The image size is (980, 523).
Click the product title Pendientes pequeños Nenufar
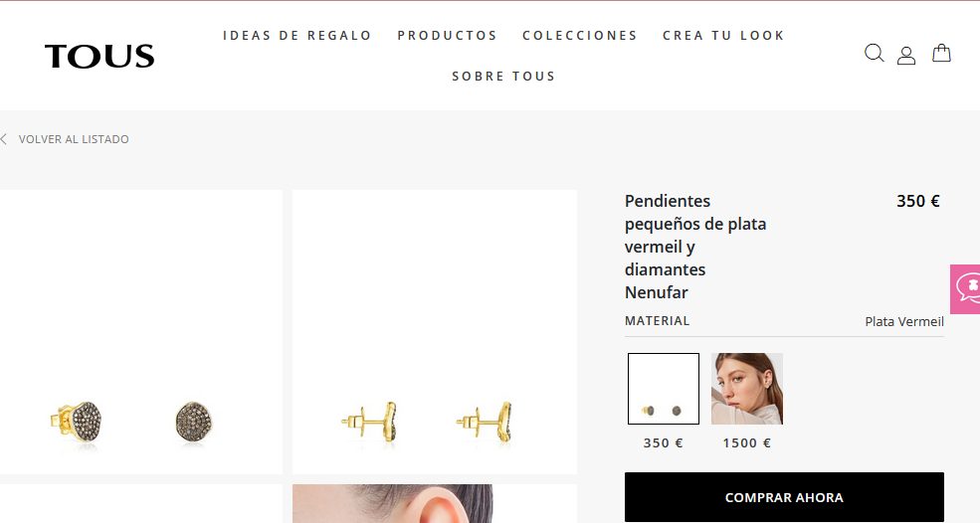click(x=695, y=247)
